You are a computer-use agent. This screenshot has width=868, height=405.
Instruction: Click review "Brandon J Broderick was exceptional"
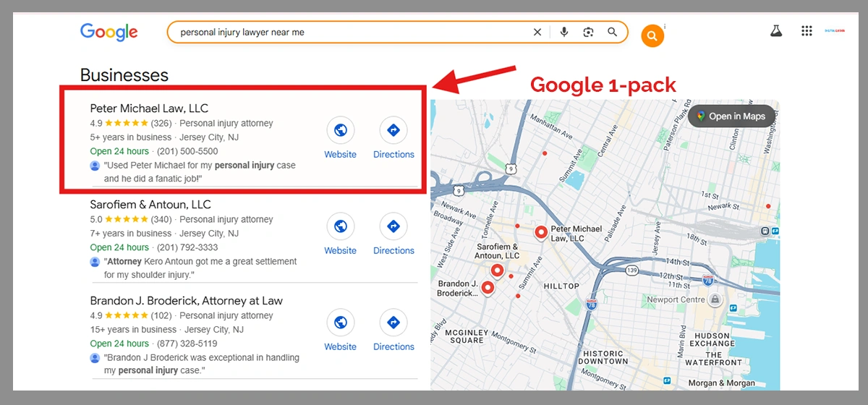(201, 364)
